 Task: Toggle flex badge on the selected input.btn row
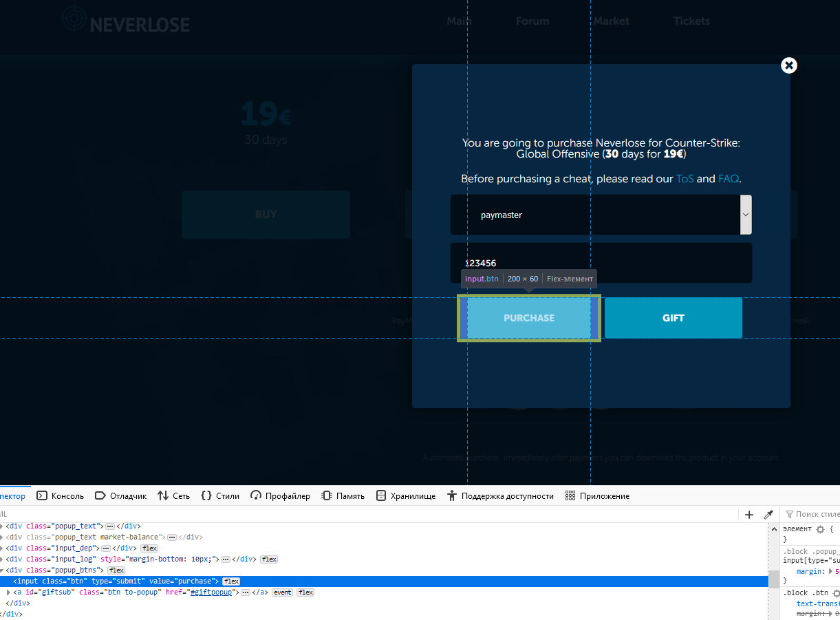coord(231,581)
